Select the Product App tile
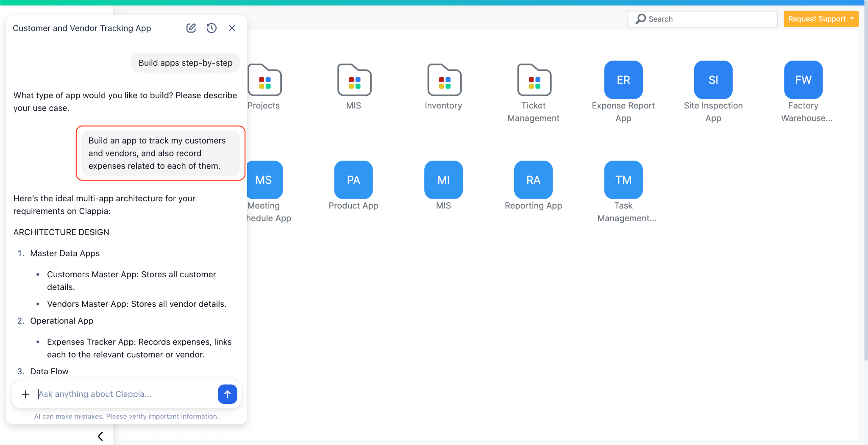868x445 pixels. point(353,180)
